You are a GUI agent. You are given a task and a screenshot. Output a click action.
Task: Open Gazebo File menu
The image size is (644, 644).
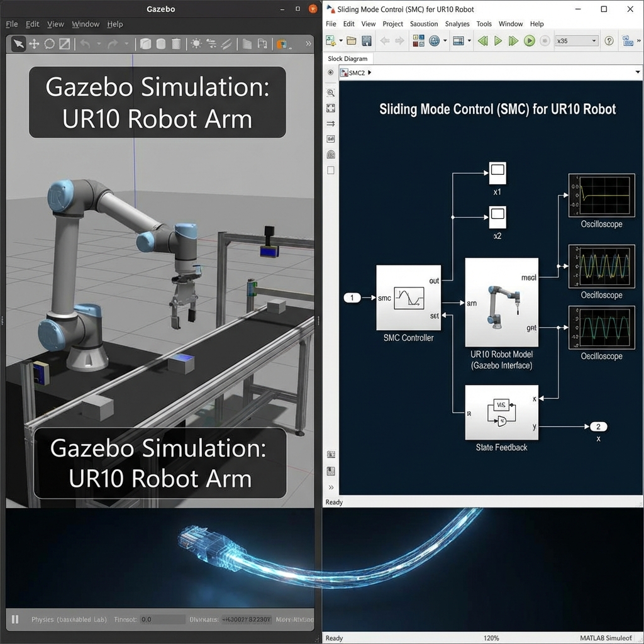tap(12, 25)
